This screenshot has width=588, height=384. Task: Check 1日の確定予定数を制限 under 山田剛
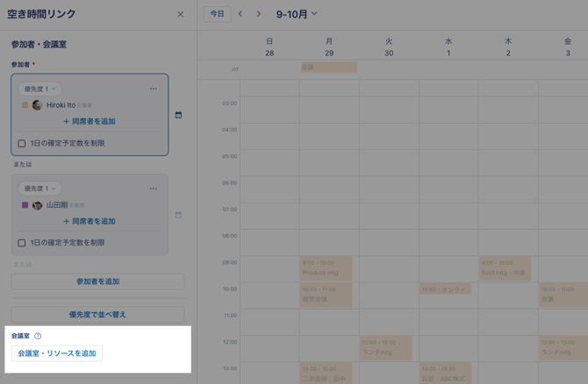click(22, 243)
